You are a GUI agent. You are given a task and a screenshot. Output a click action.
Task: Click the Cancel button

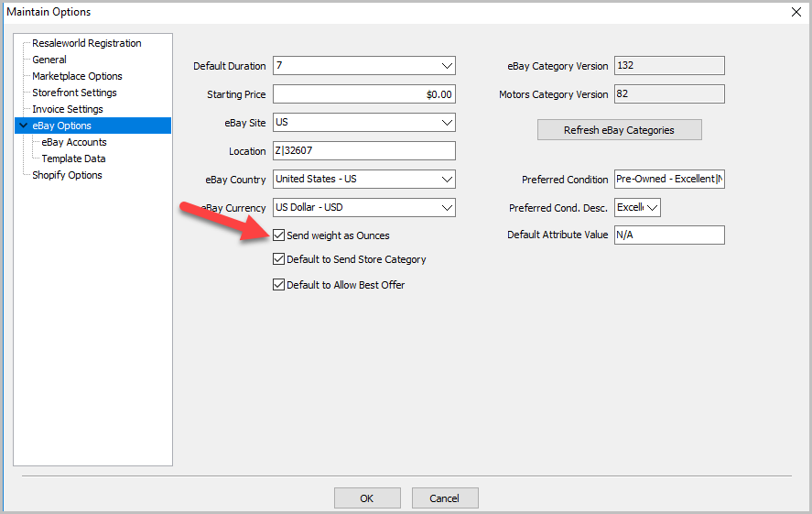(445, 498)
